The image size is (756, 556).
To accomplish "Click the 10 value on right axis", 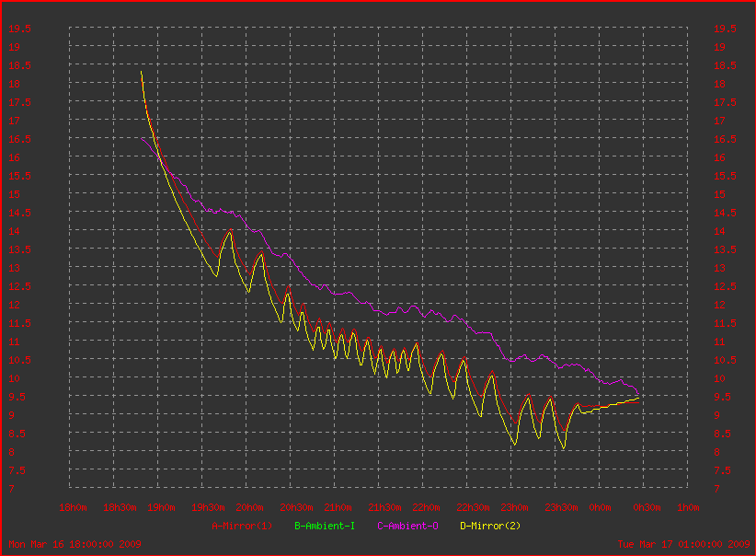I will pyautogui.click(x=719, y=378).
